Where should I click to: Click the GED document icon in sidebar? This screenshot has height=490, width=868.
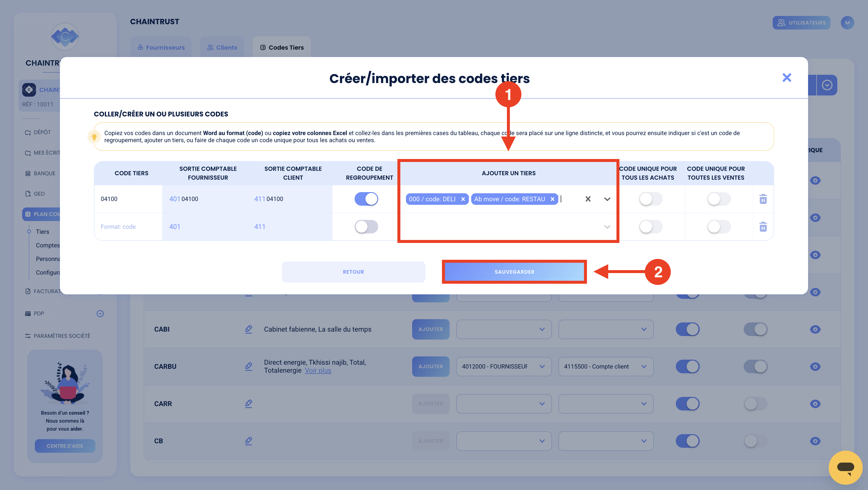28,194
